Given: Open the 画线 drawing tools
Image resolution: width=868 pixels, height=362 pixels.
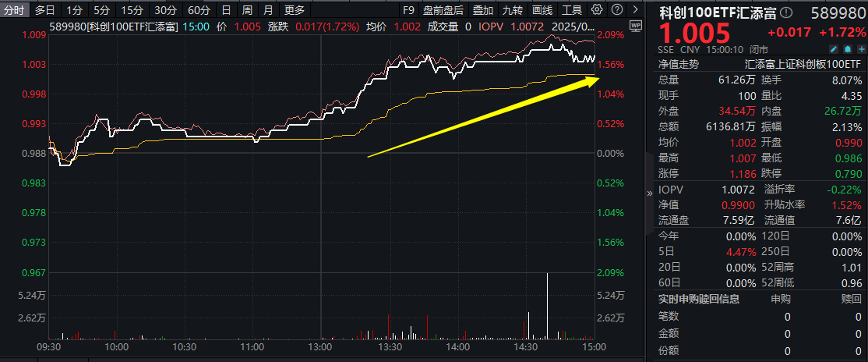Looking at the screenshot, I should point(542,10).
